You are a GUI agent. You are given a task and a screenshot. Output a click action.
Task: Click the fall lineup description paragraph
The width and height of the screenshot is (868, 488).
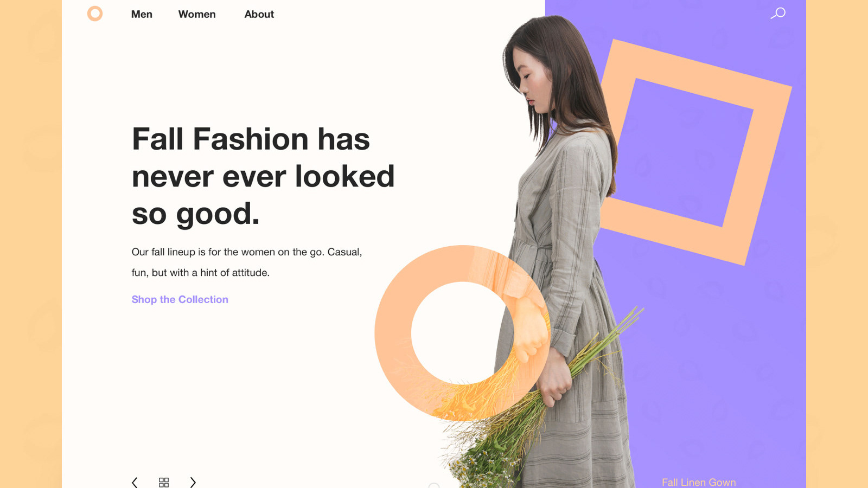point(247,262)
